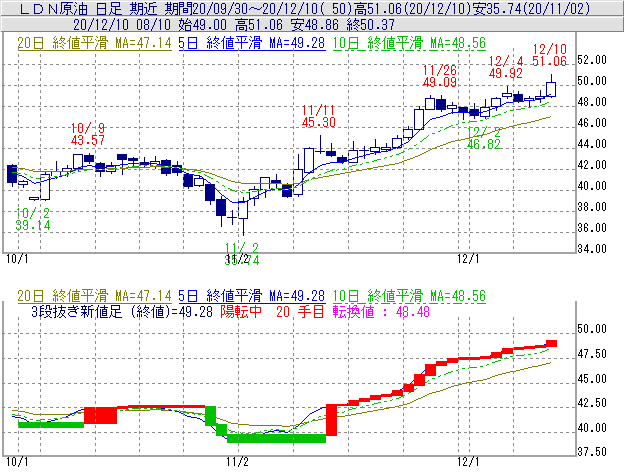Click the long green bar under 11/2 in lower chart
This screenshot has height=473, width=624.
click(x=277, y=438)
